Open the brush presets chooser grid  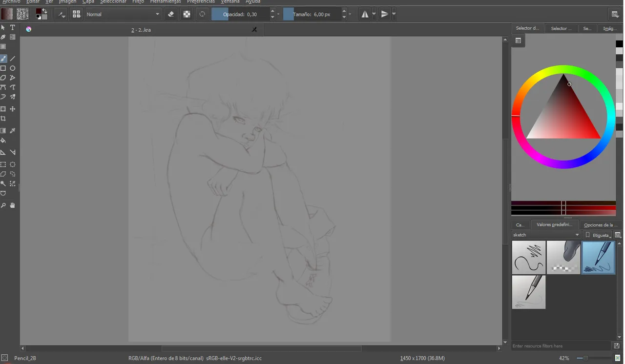click(77, 14)
